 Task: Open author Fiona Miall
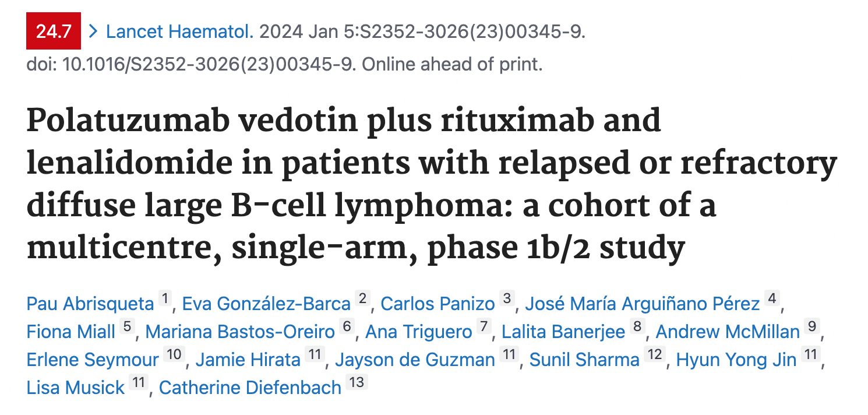(71, 332)
